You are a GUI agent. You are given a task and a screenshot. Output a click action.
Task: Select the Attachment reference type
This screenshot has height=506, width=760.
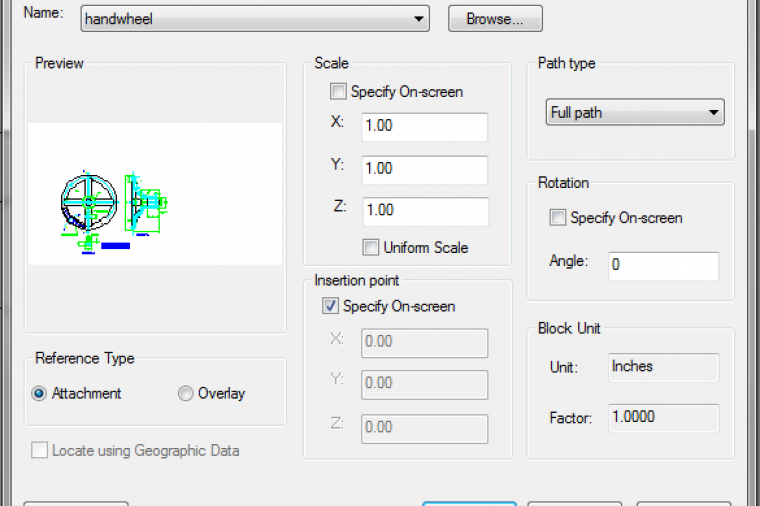(40, 394)
